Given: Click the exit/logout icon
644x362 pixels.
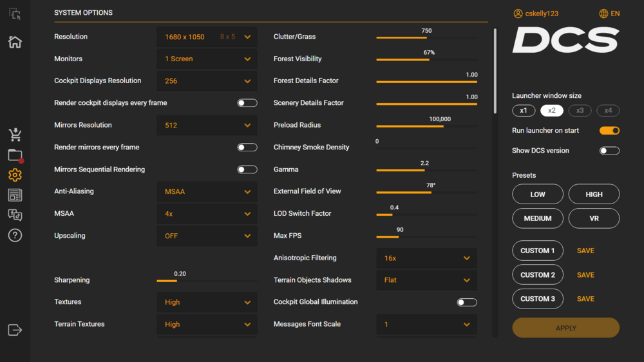Looking at the screenshot, I should coord(15,330).
